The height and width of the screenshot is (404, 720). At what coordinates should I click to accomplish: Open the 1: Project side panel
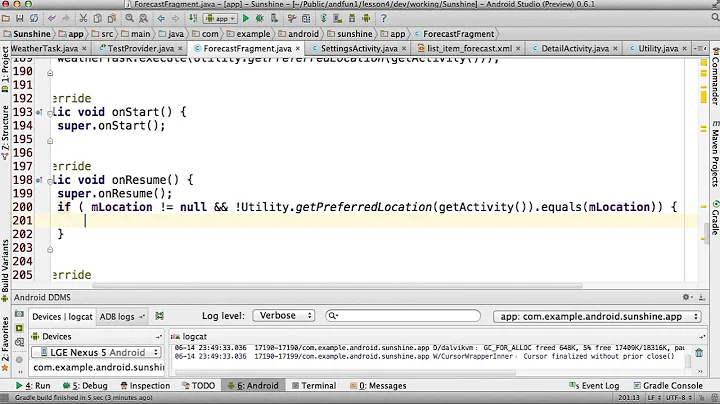click(5, 70)
